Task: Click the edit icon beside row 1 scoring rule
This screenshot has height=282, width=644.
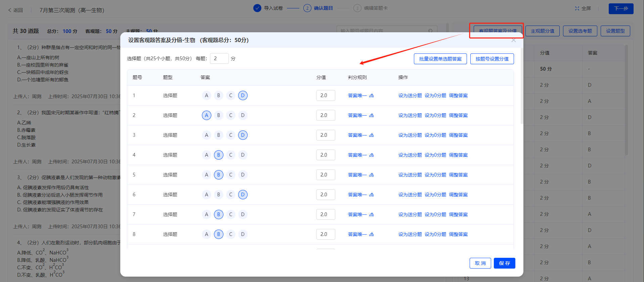Action: click(372, 95)
